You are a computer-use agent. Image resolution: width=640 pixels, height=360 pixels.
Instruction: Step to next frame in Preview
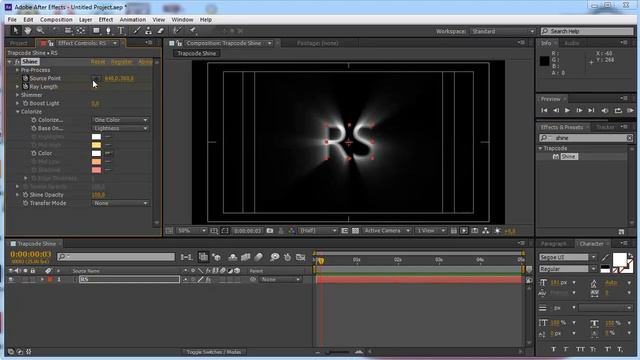[579, 110]
